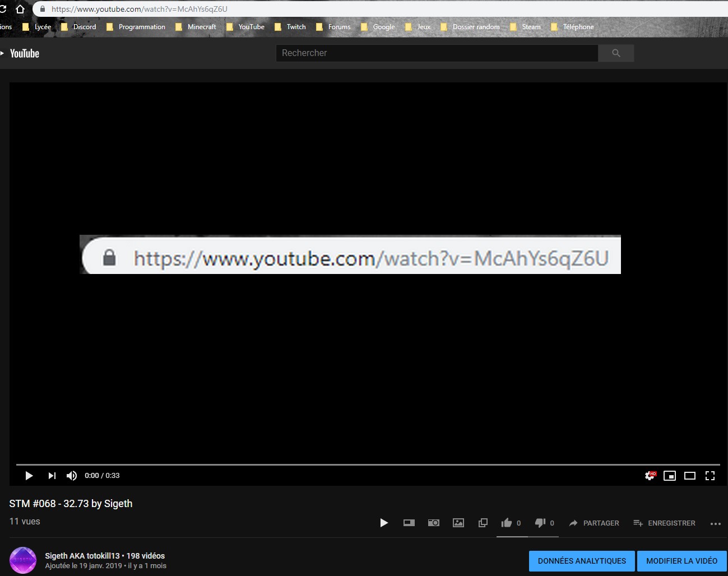Open the Twitch bookmarks folder
728x576 pixels.
point(290,27)
